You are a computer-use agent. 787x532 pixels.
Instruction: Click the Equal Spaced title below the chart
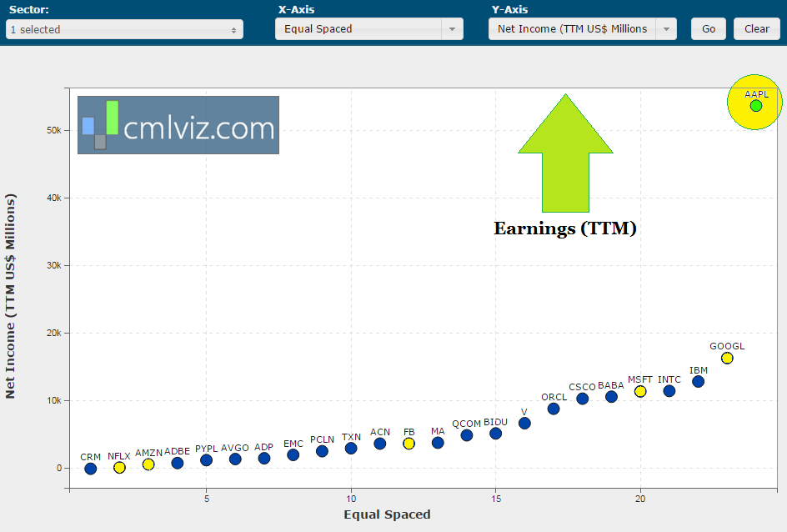click(387, 514)
